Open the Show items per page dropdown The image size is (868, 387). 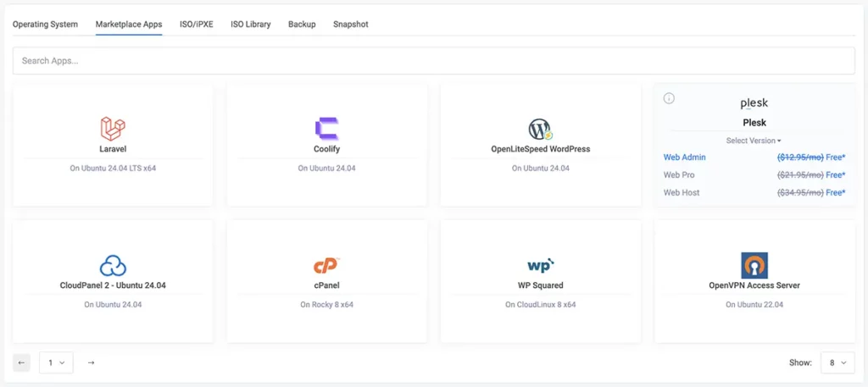pos(838,362)
